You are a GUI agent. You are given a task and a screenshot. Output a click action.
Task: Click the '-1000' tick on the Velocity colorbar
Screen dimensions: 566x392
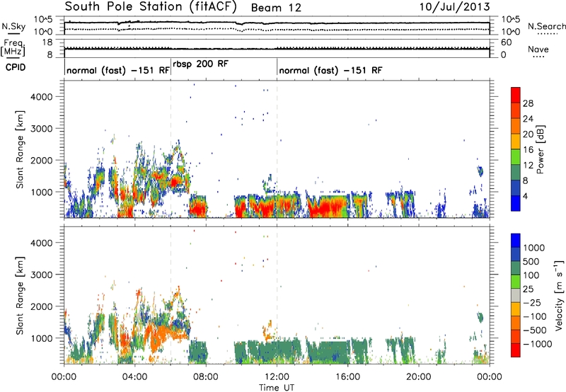pos(537,344)
